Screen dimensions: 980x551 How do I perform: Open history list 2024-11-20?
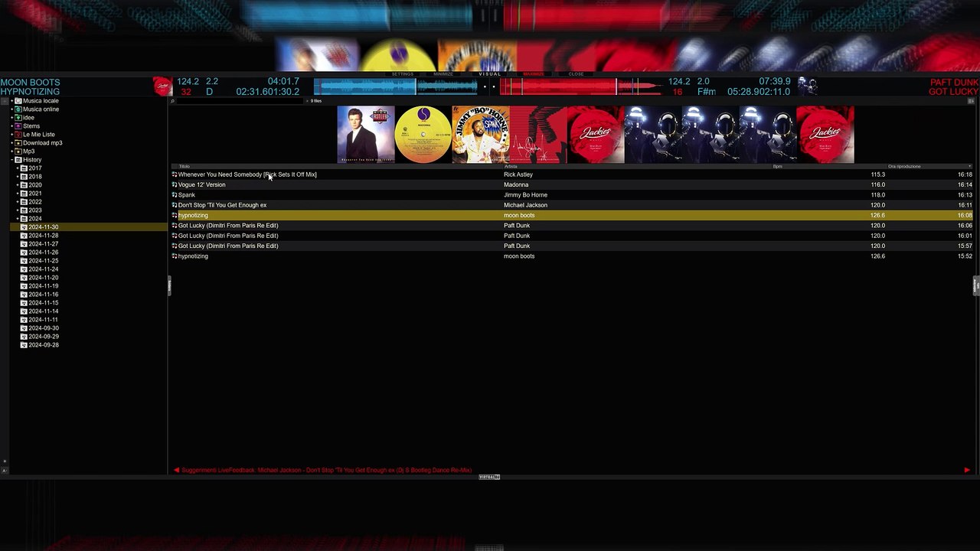[44, 278]
